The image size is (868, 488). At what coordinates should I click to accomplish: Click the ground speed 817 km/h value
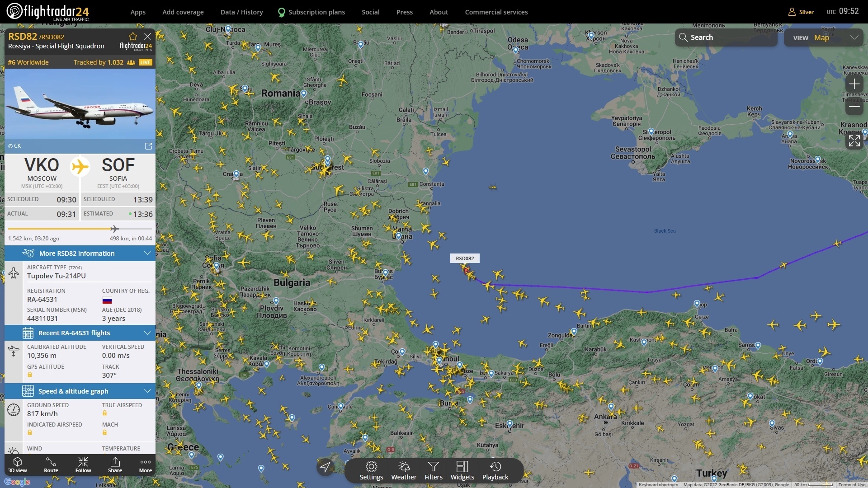42,413
